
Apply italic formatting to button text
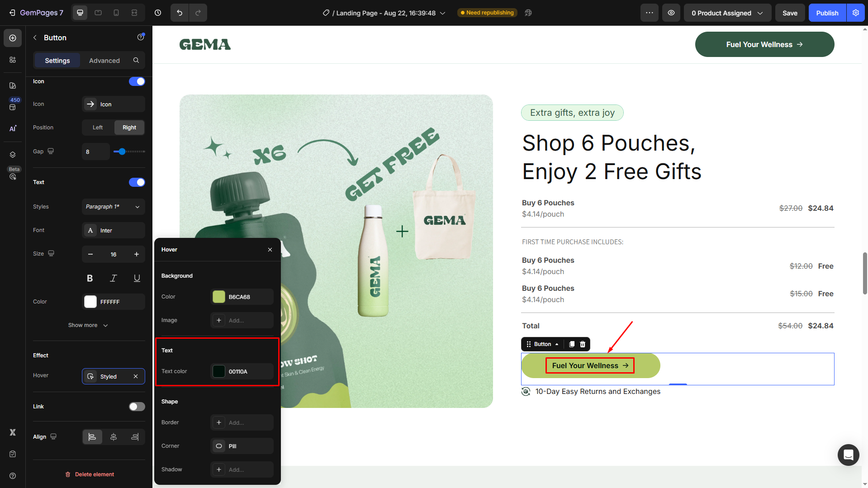point(114,278)
